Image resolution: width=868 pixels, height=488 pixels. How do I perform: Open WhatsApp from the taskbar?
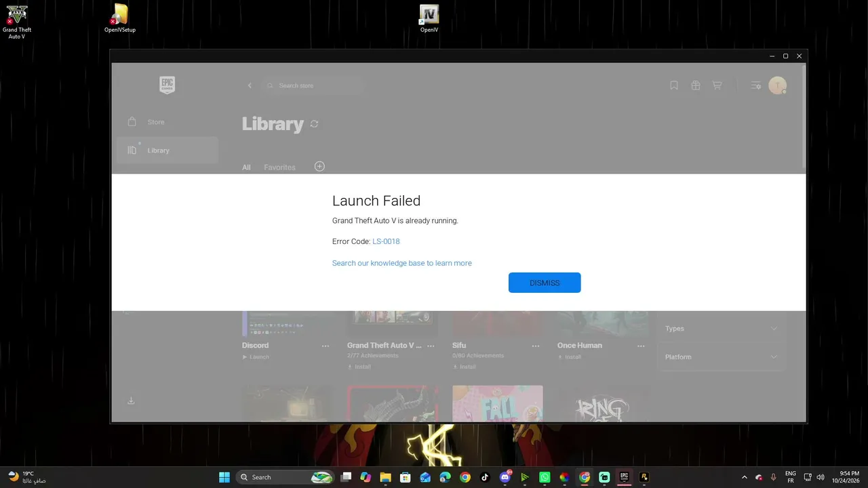[x=545, y=477]
